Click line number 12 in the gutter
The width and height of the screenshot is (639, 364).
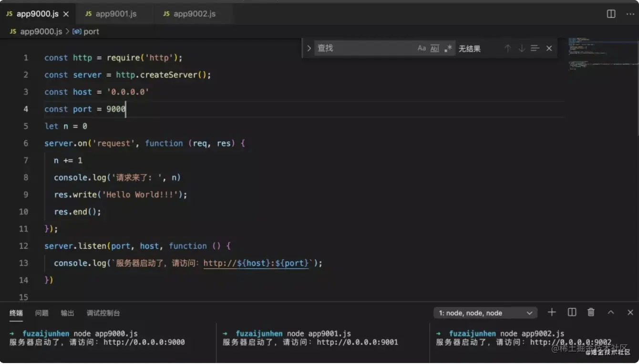pos(23,246)
